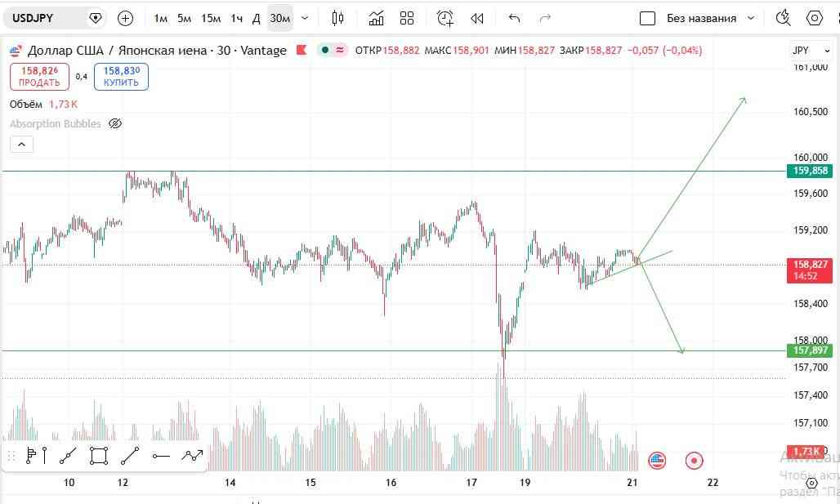840x504 pixels.
Task: Switch to the 5м timeframe
Action: tap(185, 18)
